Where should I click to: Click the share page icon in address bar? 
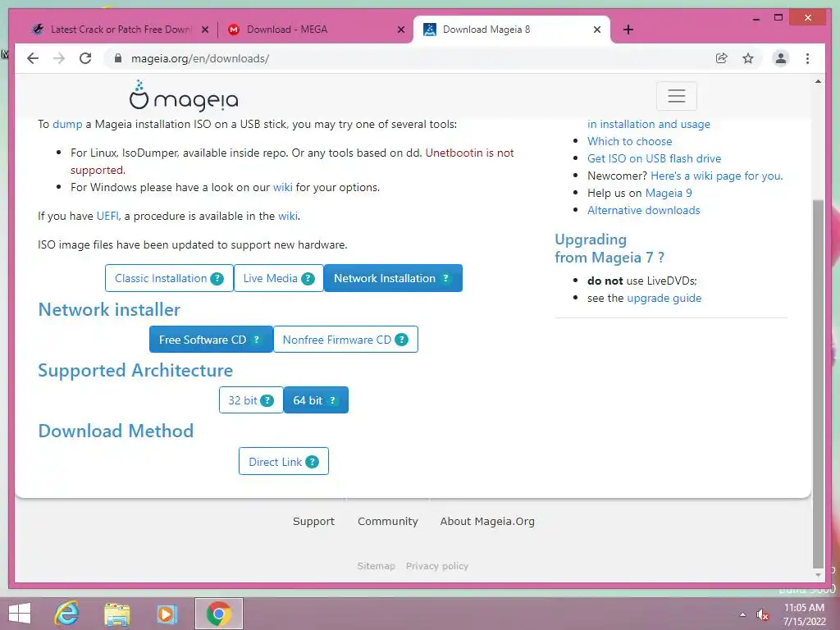[x=722, y=58]
